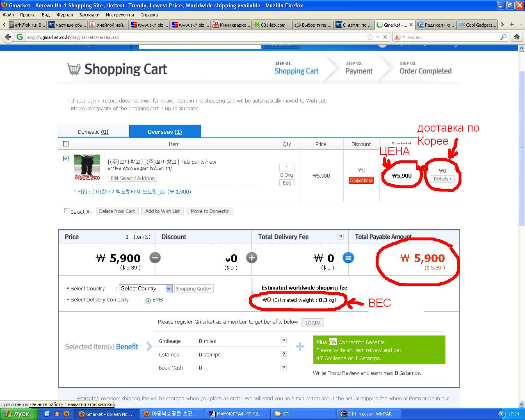Open the Start button 'пуск'
This screenshot has height=420, width=525.
point(19,414)
